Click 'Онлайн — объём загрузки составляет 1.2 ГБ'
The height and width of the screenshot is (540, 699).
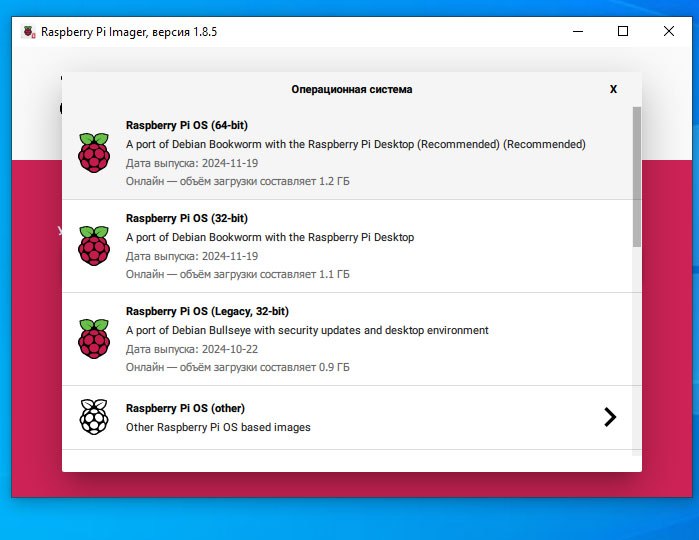238,181
